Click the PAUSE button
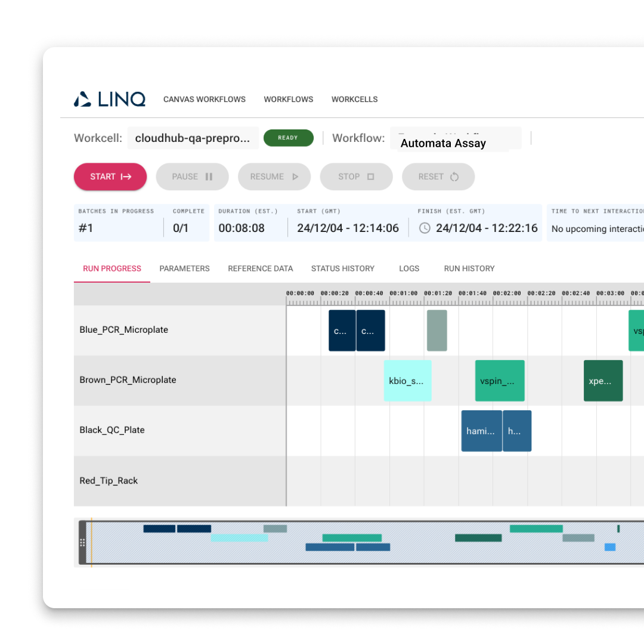The width and height of the screenshot is (644, 644). click(x=192, y=177)
